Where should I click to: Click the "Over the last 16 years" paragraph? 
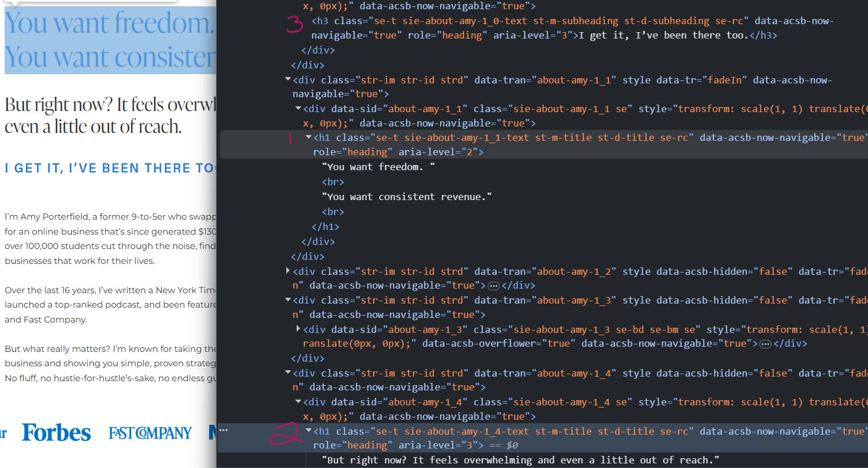pyautogui.click(x=110, y=305)
